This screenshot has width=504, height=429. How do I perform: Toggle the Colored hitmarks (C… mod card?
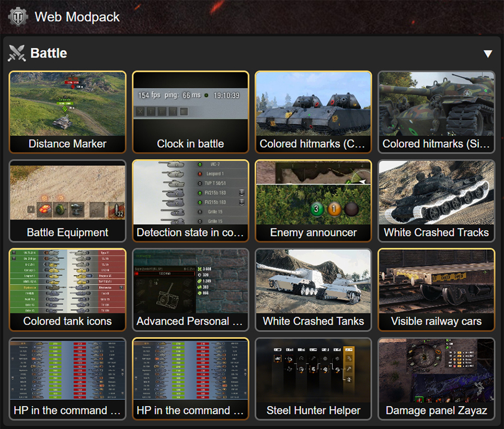(x=314, y=112)
